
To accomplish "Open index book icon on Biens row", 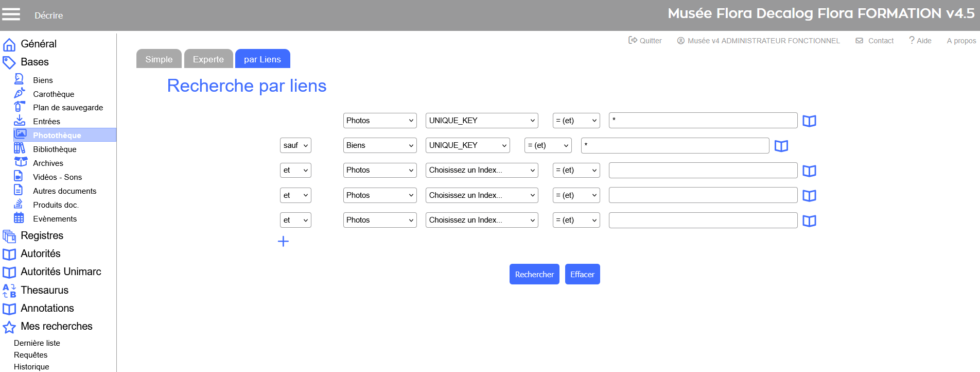I will click(x=781, y=146).
